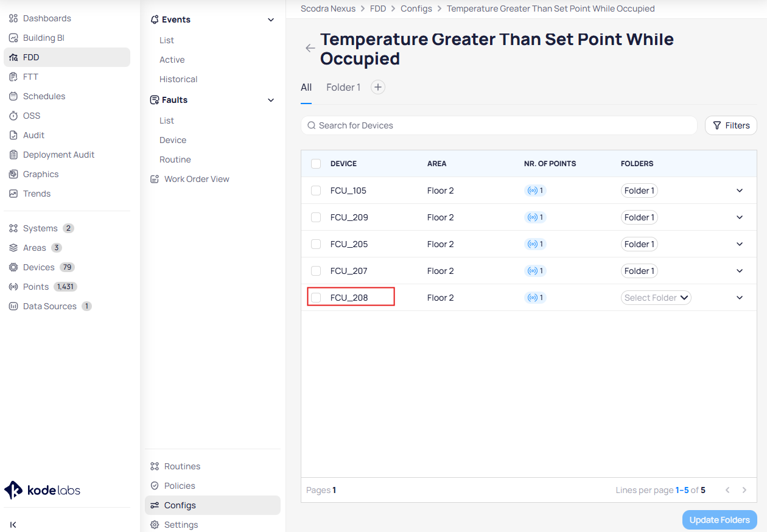Tick the select-all checkbox in table header
This screenshot has width=767, height=532.
click(316, 164)
